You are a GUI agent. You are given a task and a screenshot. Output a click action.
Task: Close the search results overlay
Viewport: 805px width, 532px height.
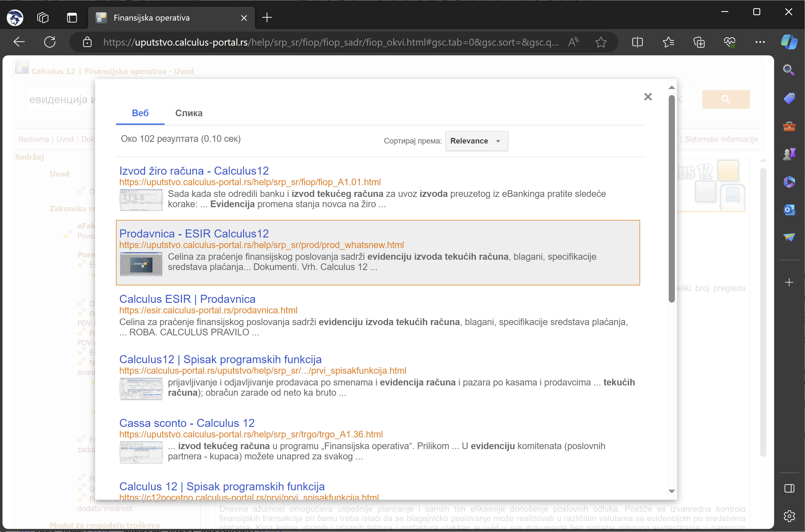(648, 97)
